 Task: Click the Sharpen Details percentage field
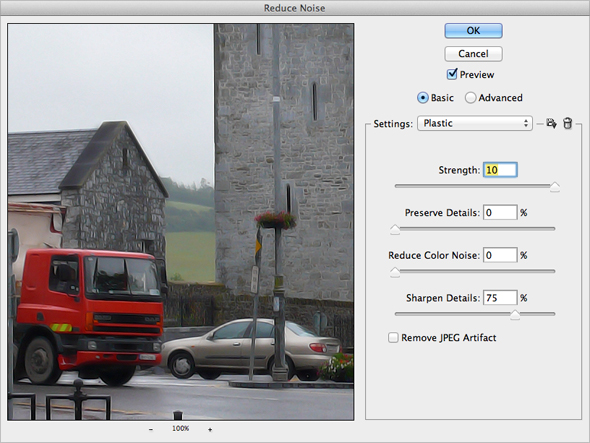500,298
